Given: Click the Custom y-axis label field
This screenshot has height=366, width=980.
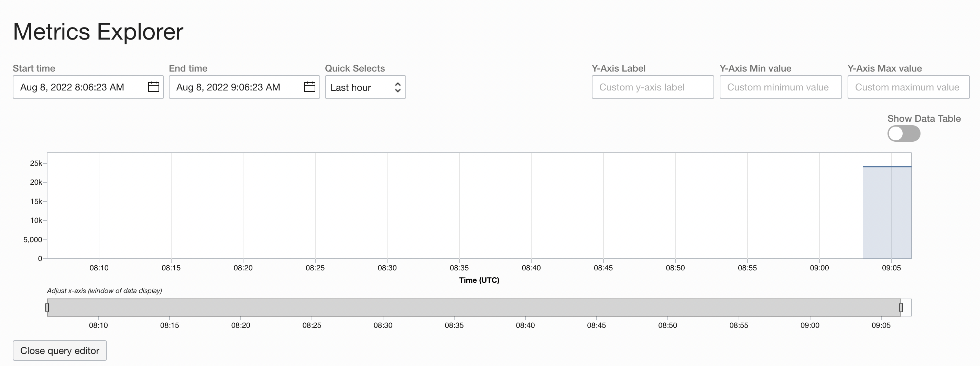Looking at the screenshot, I should tap(652, 87).
